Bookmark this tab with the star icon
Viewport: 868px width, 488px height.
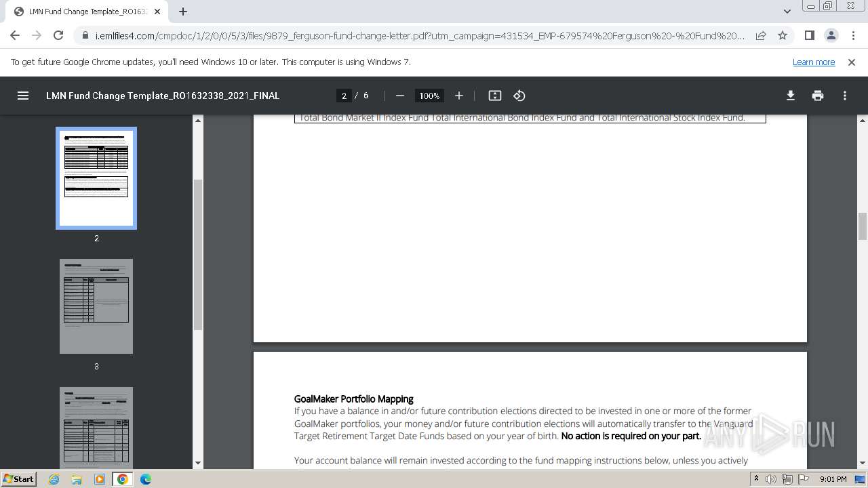783,35
